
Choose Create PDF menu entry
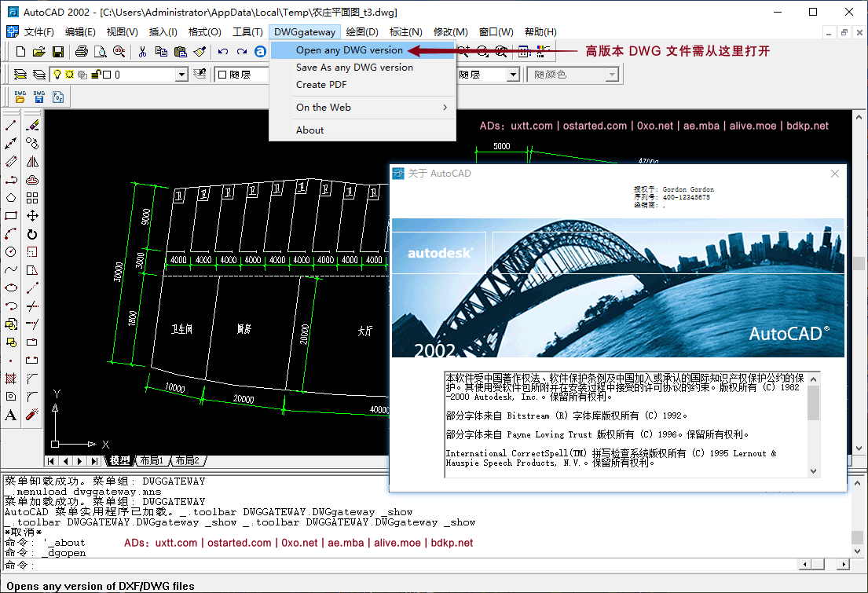pyautogui.click(x=363, y=84)
